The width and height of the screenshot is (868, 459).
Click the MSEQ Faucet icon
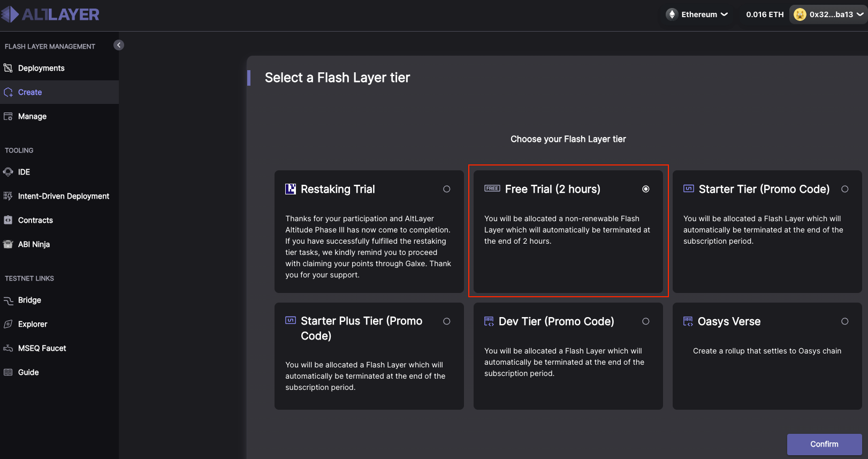pos(8,348)
